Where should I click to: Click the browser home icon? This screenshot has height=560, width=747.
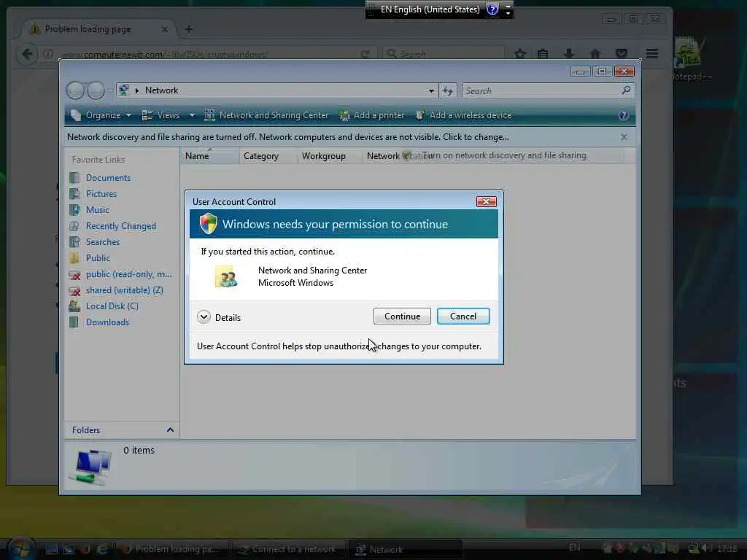pyautogui.click(x=595, y=54)
